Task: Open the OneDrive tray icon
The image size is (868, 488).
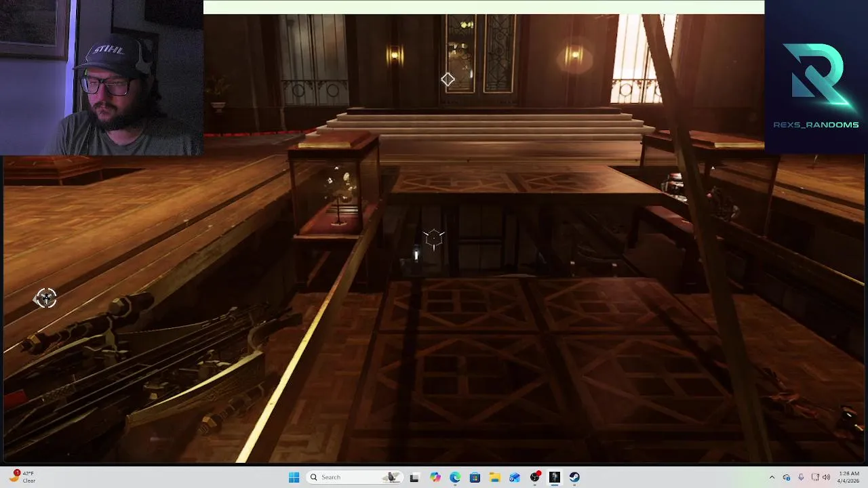Action: (x=787, y=477)
